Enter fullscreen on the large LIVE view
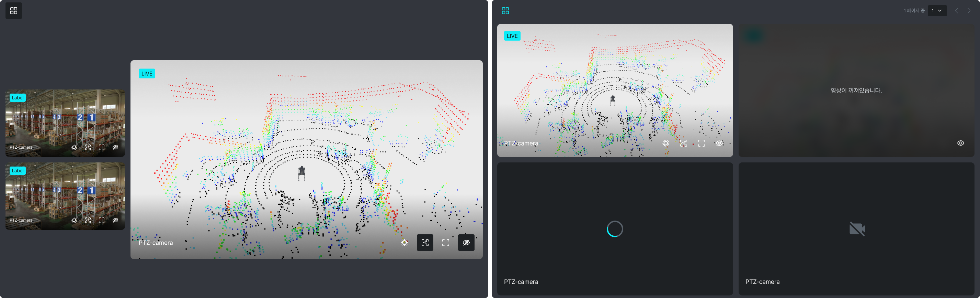The image size is (980, 298). point(445,243)
